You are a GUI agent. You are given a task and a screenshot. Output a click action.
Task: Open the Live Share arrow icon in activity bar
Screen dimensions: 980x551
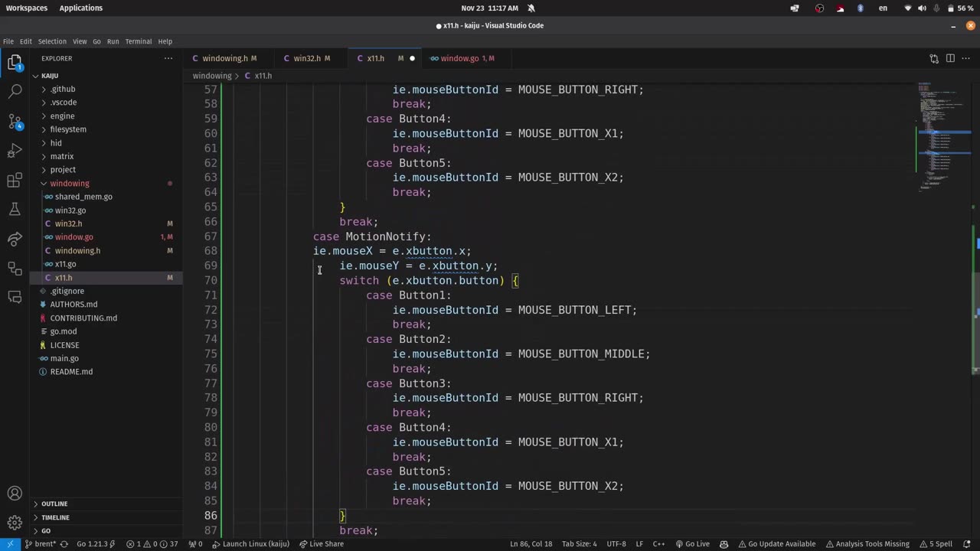(x=15, y=239)
